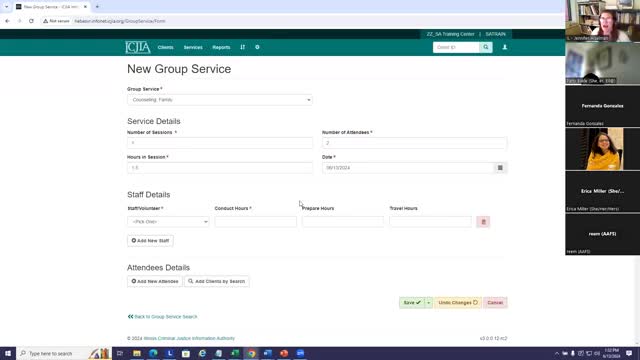Screen dimensions: 640x360
Task: Open the settings gear icon in navbar
Action: click(257, 47)
